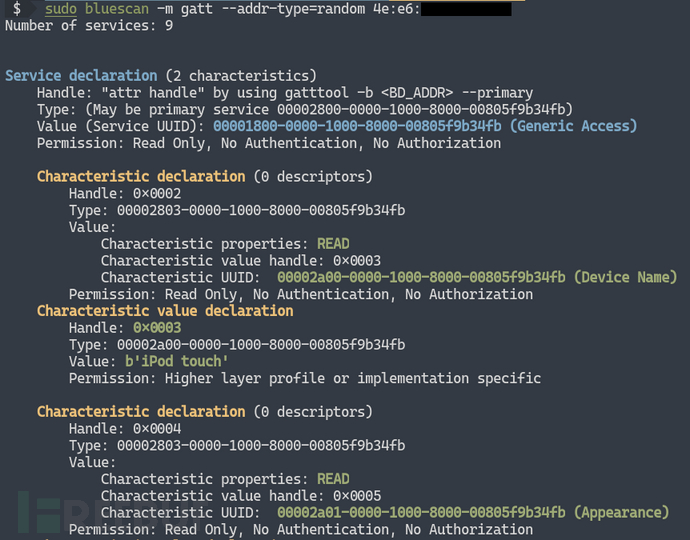The height and width of the screenshot is (540, 690).
Task: Select the Type line below Handle 0x0004
Action: tap(237, 445)
